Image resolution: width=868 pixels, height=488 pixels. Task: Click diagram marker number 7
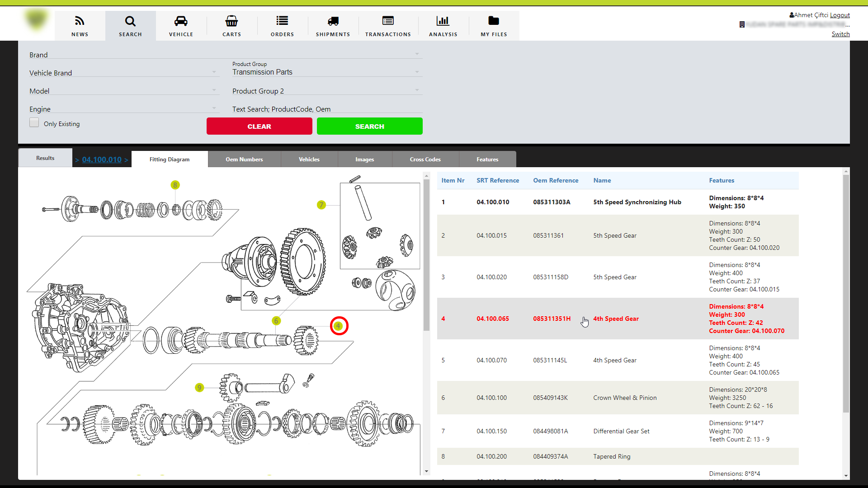[321, 205]
